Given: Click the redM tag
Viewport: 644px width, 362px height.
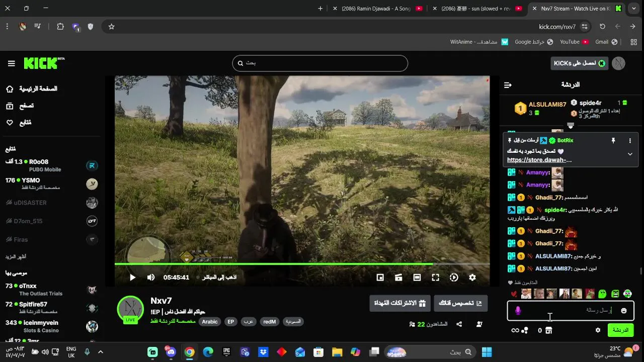Looking at the screenshot, I should (270, 322).
